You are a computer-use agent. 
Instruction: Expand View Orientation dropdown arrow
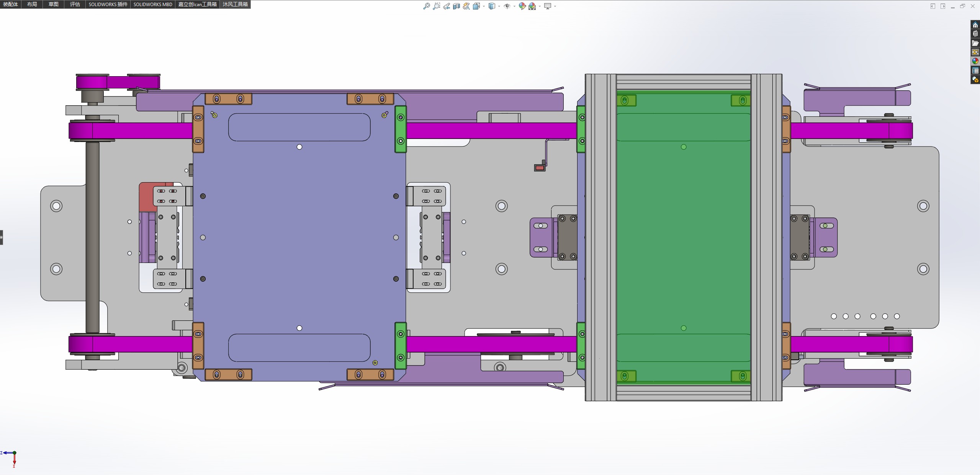[x=484, y=6]
